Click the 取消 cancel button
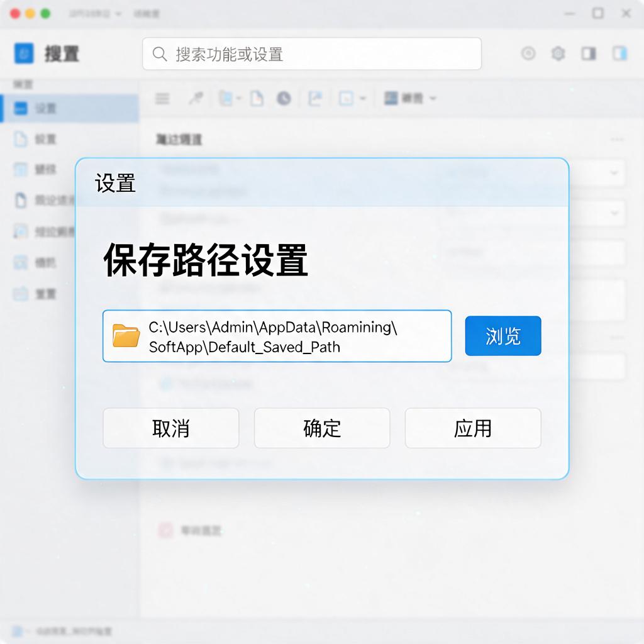Screen dimensions: 644x644 [170, 428]
